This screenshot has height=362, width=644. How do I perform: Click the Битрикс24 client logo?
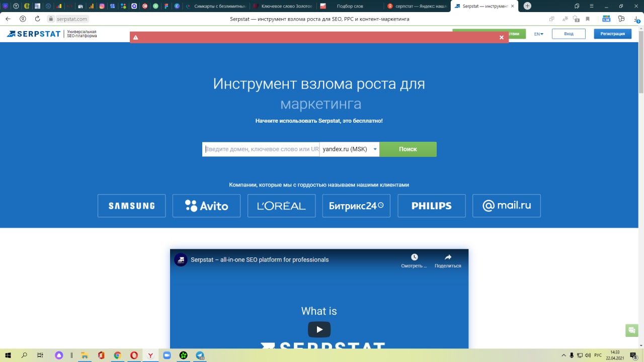click(356, 206)
